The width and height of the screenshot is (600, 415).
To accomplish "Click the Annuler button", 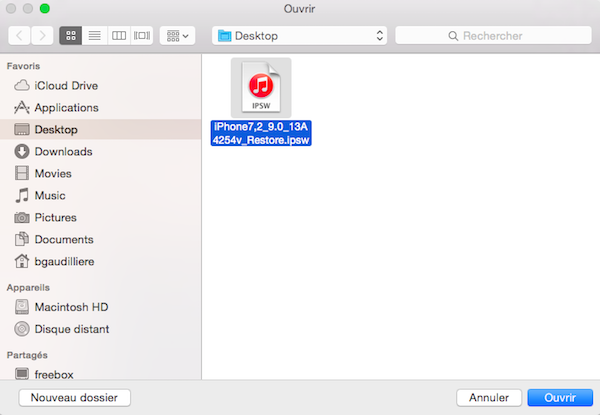I will 489,398.
